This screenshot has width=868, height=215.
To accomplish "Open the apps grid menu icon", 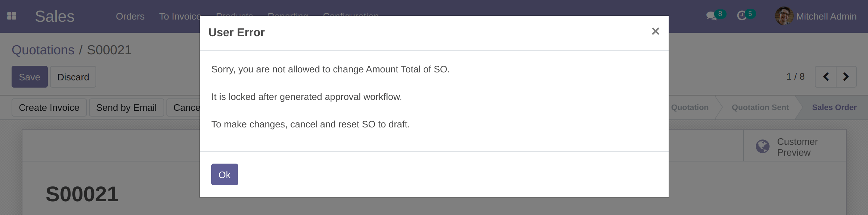I will coord(12,16).
